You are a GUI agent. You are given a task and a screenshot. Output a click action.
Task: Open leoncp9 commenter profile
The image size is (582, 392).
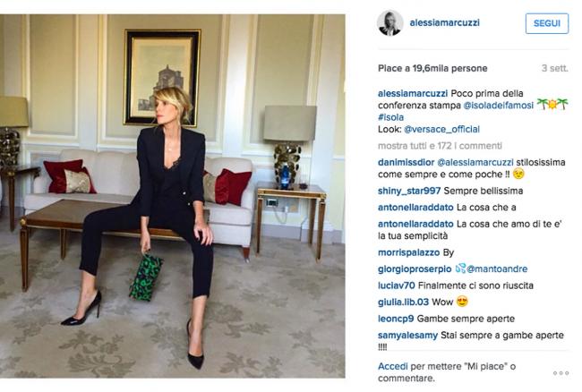396,319
